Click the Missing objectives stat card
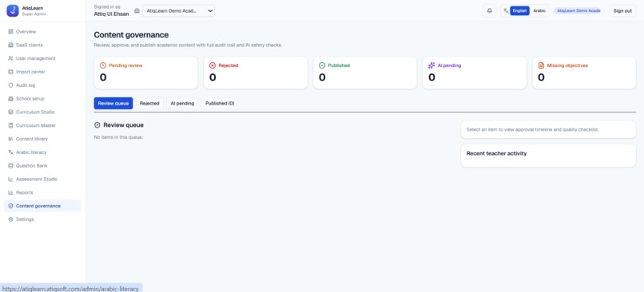This screenshot has height=292, width=644. click(584, 73)
